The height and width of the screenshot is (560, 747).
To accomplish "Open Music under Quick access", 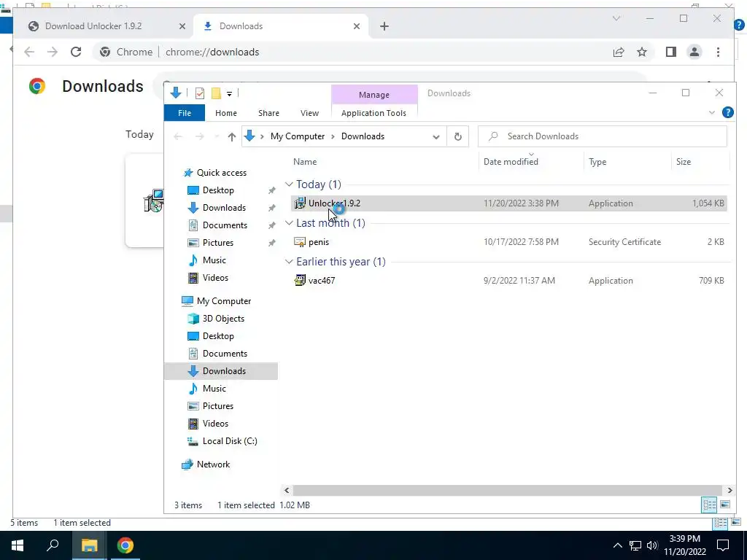I will point(214,260).
